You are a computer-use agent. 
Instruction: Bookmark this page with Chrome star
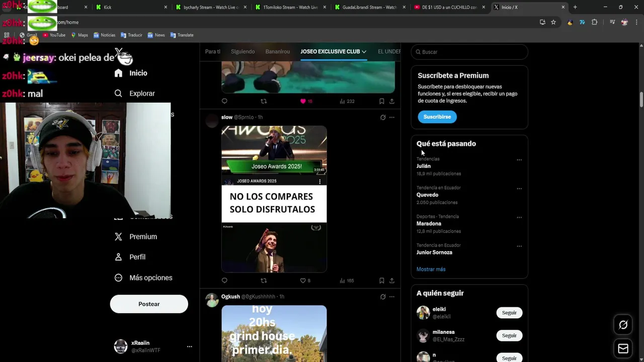[x=553, y=22]
